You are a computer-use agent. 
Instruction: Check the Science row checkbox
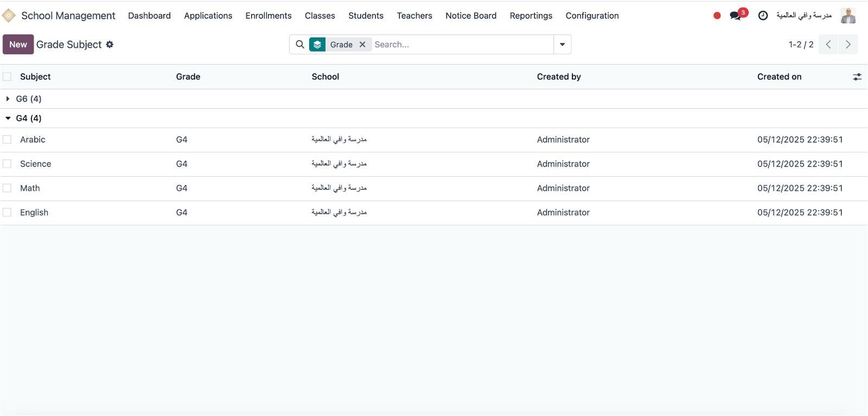pos(7,164)
